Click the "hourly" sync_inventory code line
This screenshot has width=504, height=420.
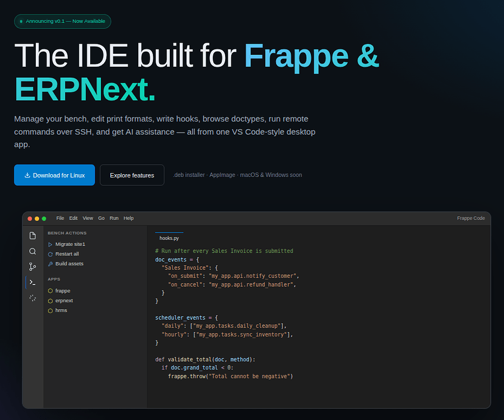[227, 334]
